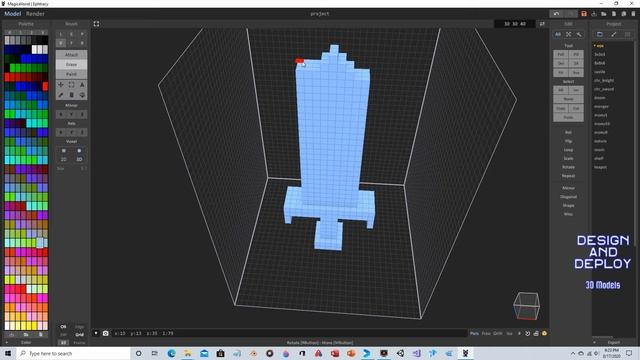Select the eyedropper color picker tool
This screenshot has width=640, height=360.
coord(61,95)
